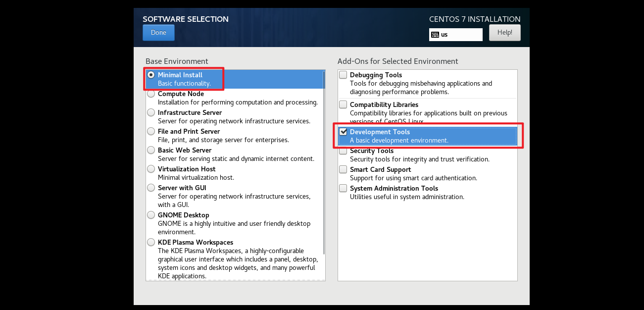
Task: Enable the Debugging Tools checkbox
Action: point(343,75)
